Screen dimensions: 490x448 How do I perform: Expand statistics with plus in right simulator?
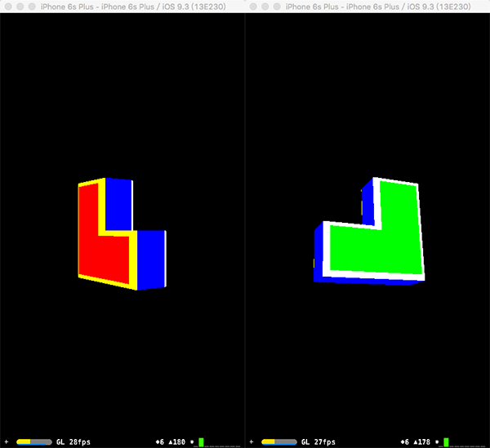click(252, 441)
